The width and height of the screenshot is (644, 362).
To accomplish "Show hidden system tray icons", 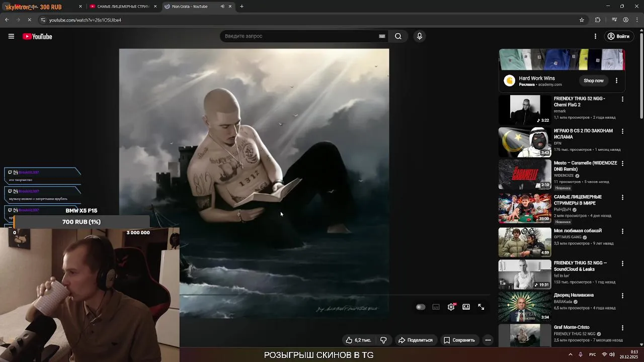I will tap(570, 354).
